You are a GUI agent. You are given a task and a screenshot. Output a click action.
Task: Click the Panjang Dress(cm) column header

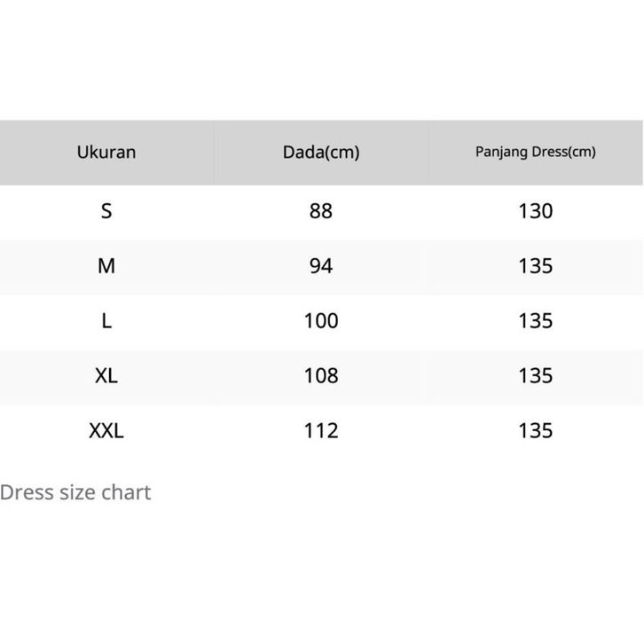tap(536, 152)
